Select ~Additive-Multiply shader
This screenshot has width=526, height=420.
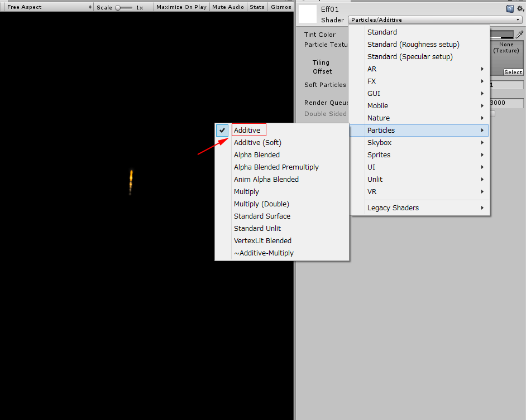(x=282, y=253)
